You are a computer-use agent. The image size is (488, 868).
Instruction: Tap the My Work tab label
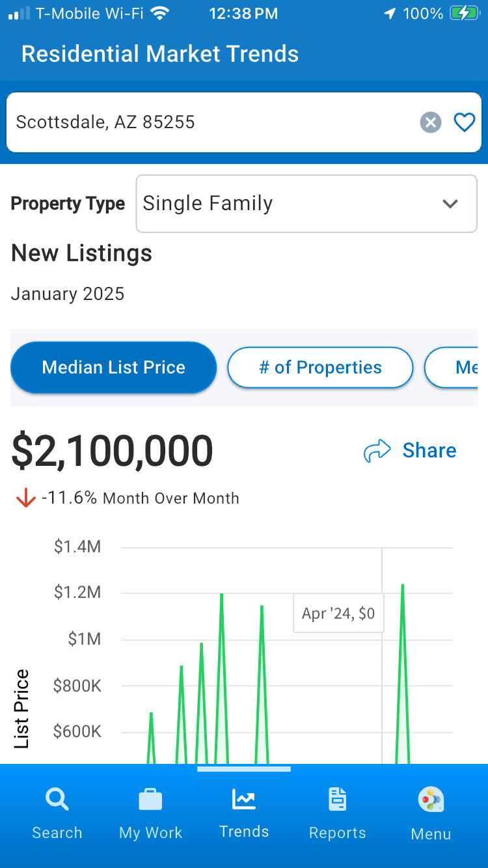(x=150, y=833)
